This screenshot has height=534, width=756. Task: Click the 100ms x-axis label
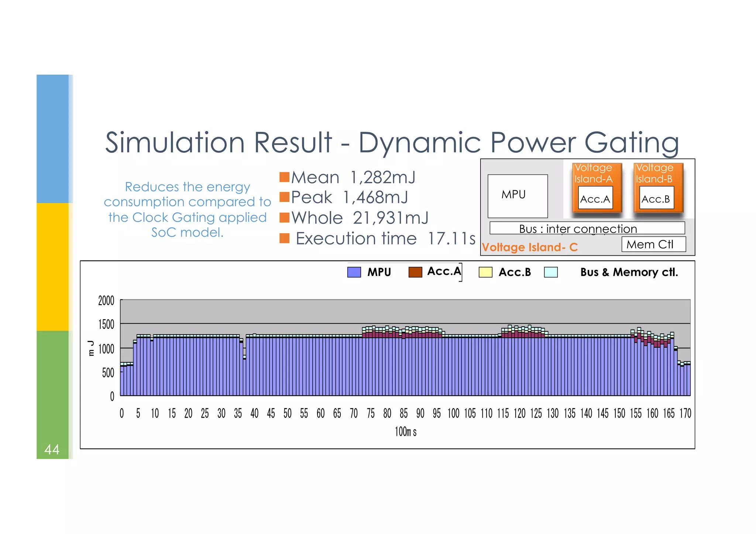(x=405, y=431)
